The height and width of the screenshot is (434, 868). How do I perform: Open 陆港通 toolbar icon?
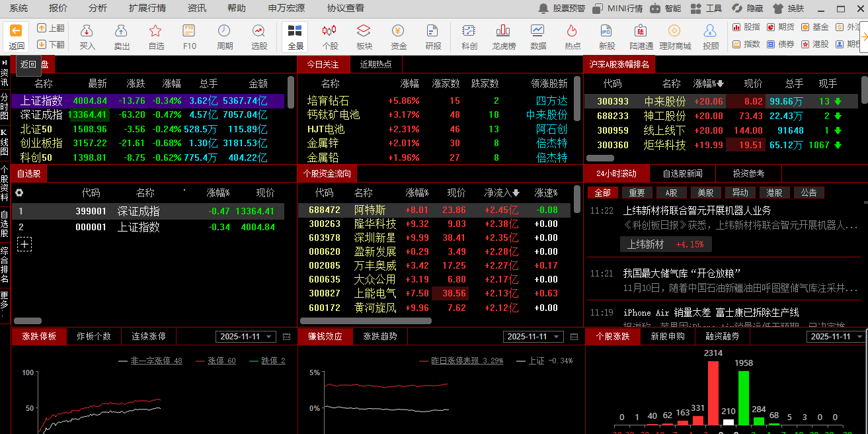pyautogui.click(x=641, y=36)
